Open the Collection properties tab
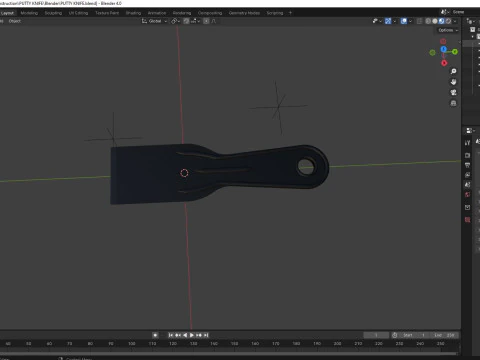Image resolution: width=480 pixels, height=360 pixels. pos(468,207)
